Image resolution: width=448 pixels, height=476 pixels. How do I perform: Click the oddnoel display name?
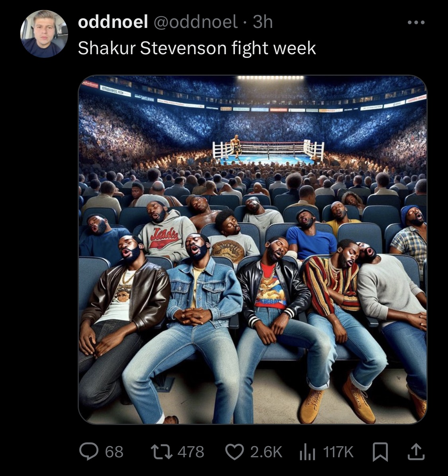click(113, 22)
